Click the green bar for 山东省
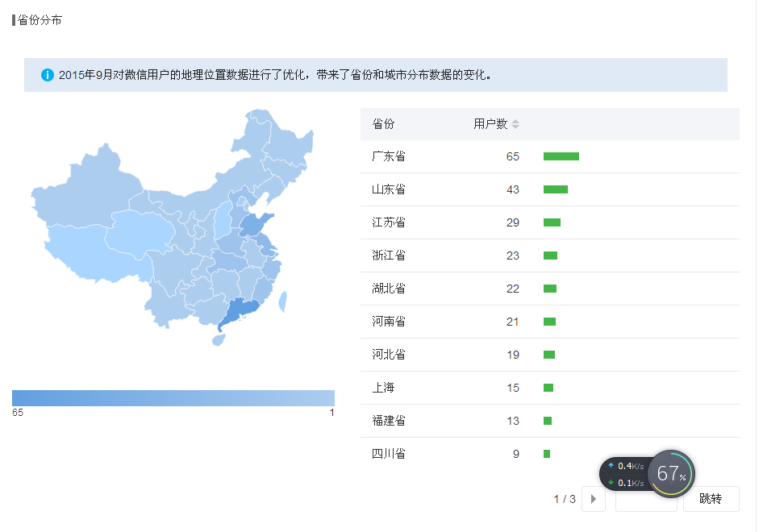This screenshot has width=763, height=532. (x=556, y=189)
